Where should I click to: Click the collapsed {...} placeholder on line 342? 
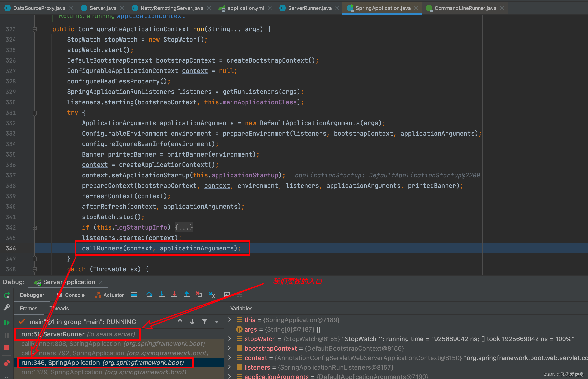coord(184,227)
